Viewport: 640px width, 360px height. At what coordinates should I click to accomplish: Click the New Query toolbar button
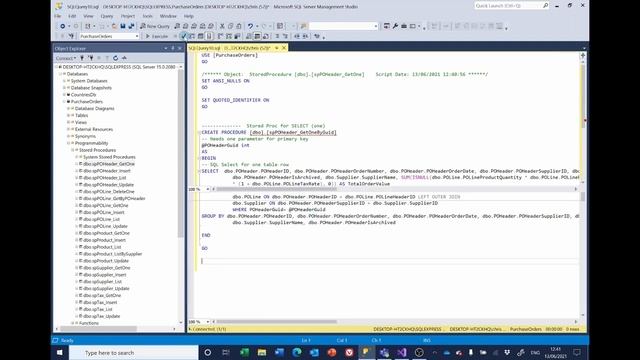coord(155,26)
